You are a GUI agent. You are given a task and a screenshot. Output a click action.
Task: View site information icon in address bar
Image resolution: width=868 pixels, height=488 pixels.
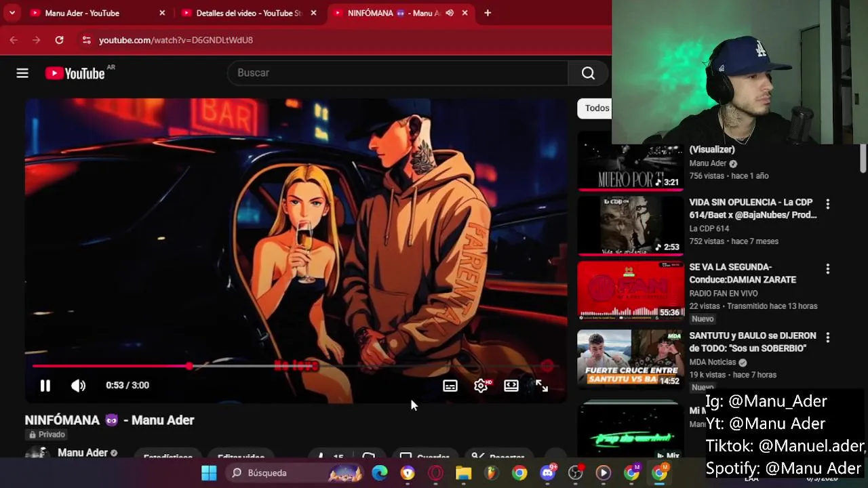coord(86,40)
